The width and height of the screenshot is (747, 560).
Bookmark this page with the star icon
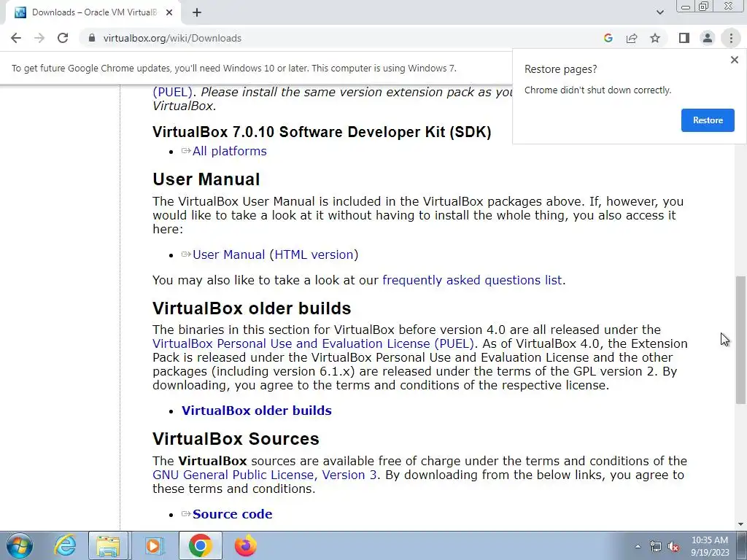tap(655, 38)
